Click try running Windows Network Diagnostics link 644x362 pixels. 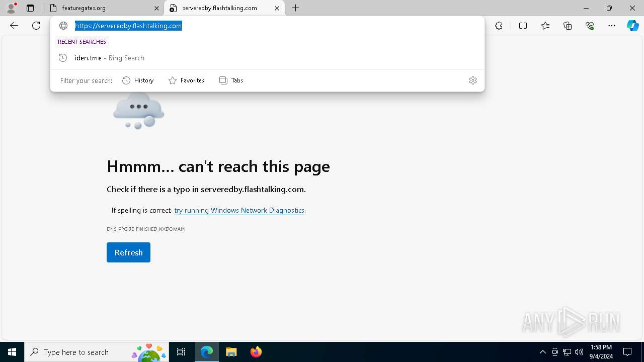point(239,210)
